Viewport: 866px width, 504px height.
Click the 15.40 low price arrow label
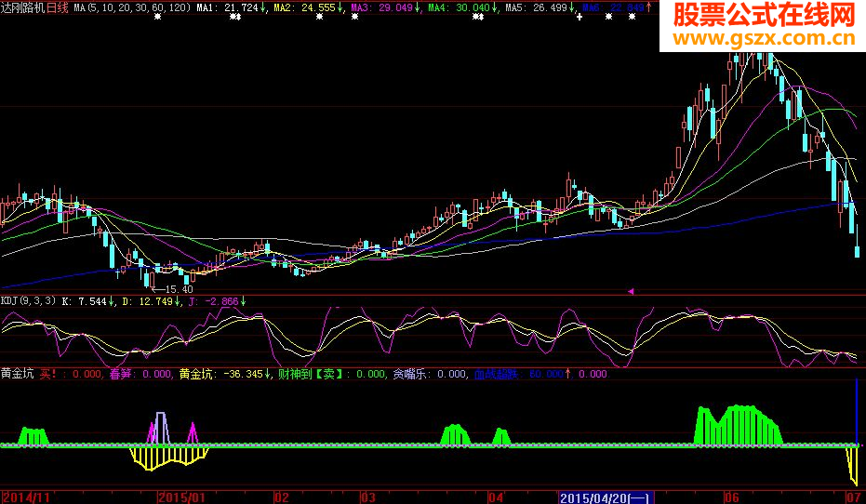coord(172,289)
